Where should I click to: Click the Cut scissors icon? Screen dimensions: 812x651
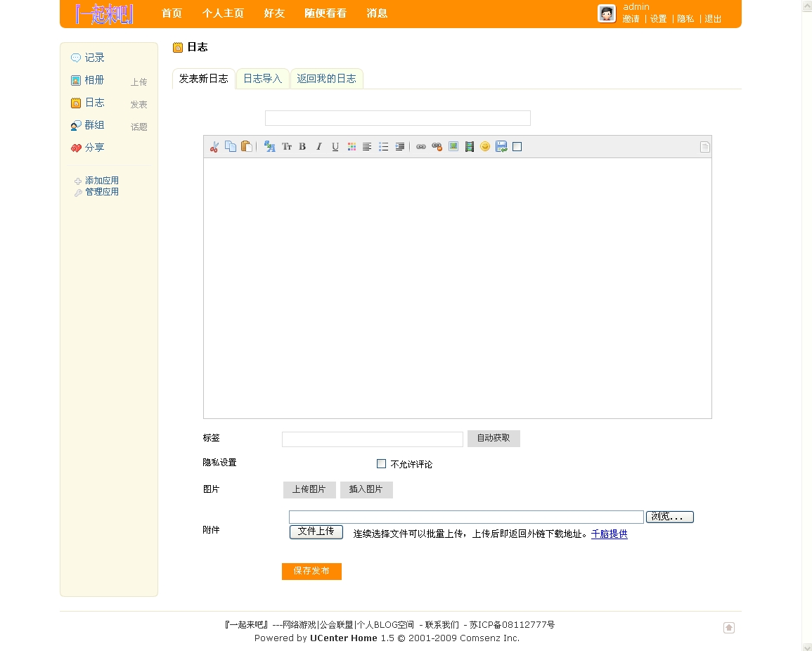click(214, 147)
